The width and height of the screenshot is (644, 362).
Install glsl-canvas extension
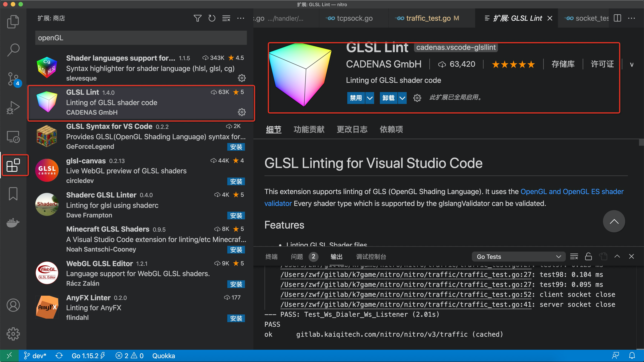click(x=236, y=181)
